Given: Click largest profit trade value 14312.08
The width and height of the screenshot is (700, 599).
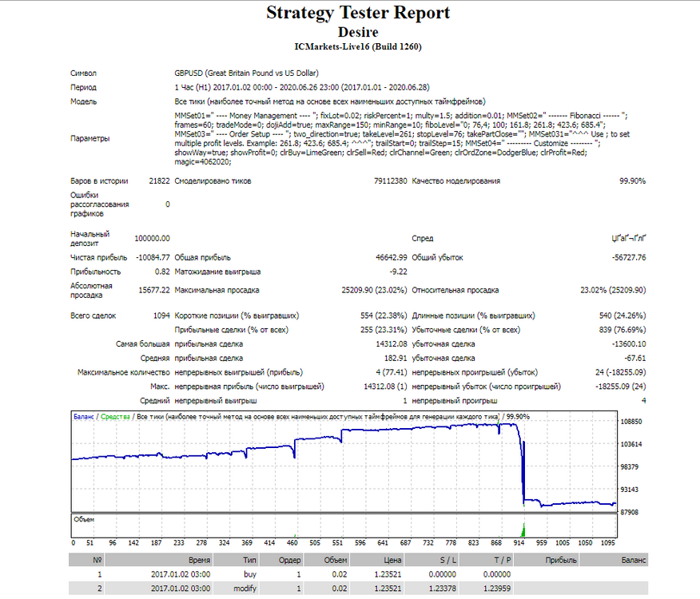Looking at the screenshot, I should tap(392, 344).
